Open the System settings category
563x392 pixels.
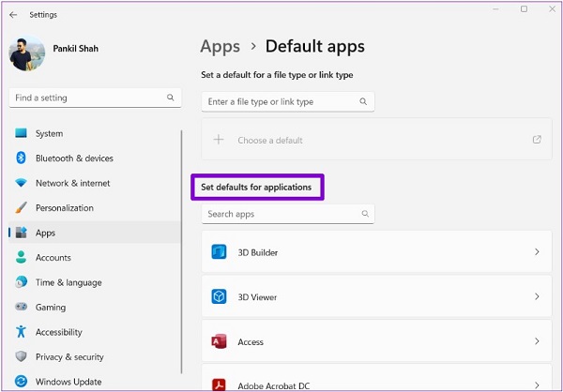point(95,133)
